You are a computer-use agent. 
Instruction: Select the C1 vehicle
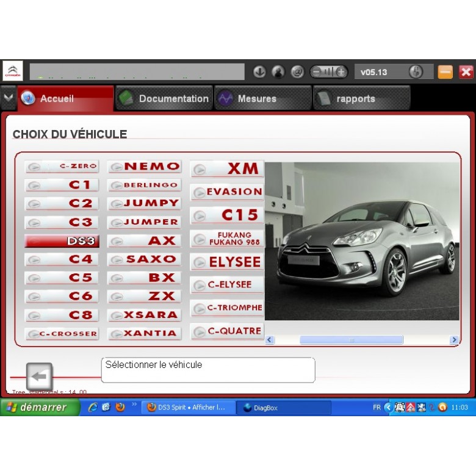[62, 185]
